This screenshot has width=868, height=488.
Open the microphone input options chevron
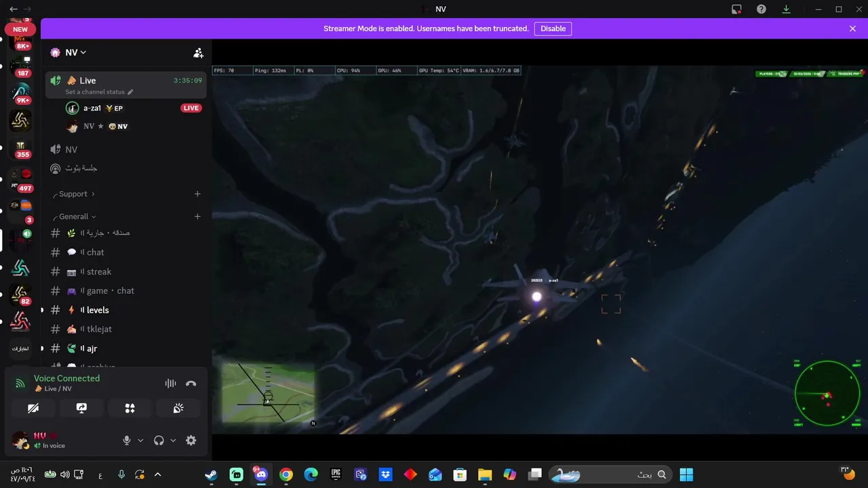coord(140,441)
